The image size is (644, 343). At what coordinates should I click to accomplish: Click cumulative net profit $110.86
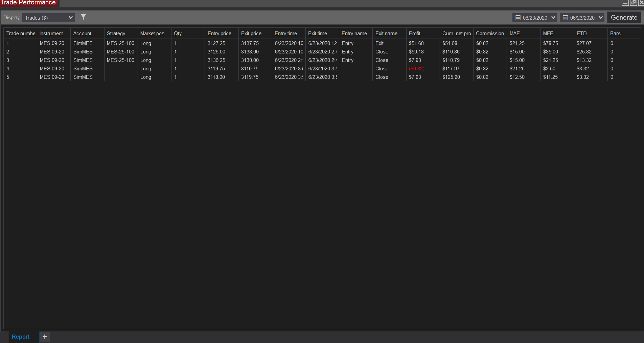[x=451, y=52]
